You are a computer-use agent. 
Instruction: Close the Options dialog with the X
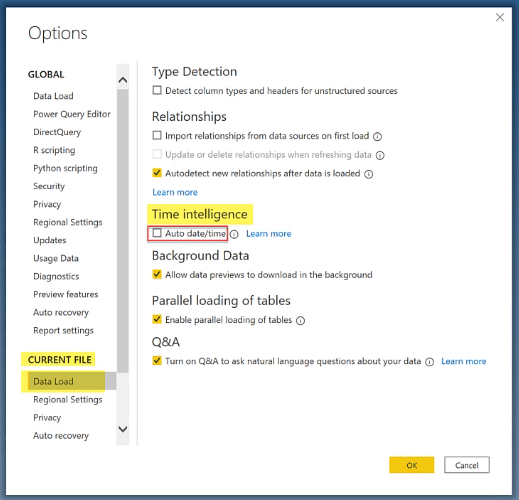tap(500, 17)
